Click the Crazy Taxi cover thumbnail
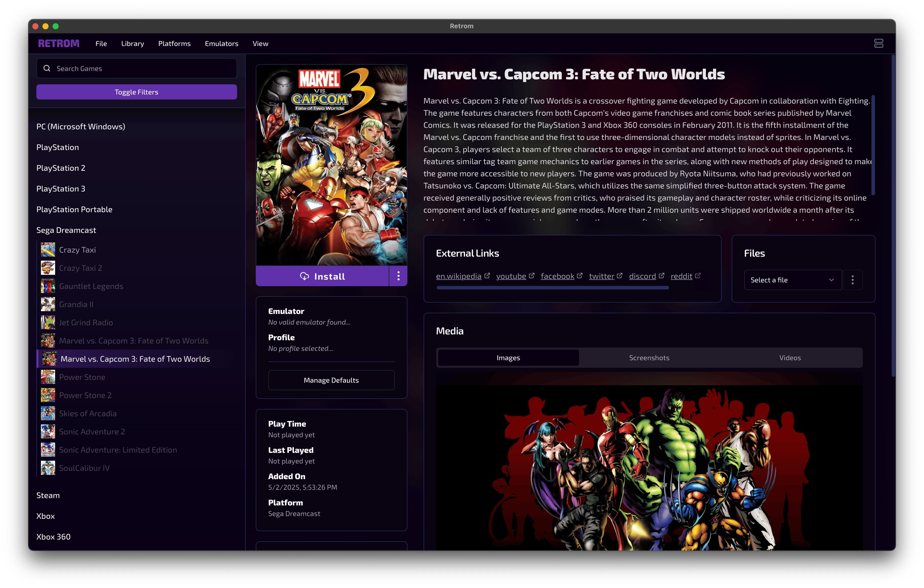The width and height of the screenshot is (924, 588). click(x=48, y=250)
